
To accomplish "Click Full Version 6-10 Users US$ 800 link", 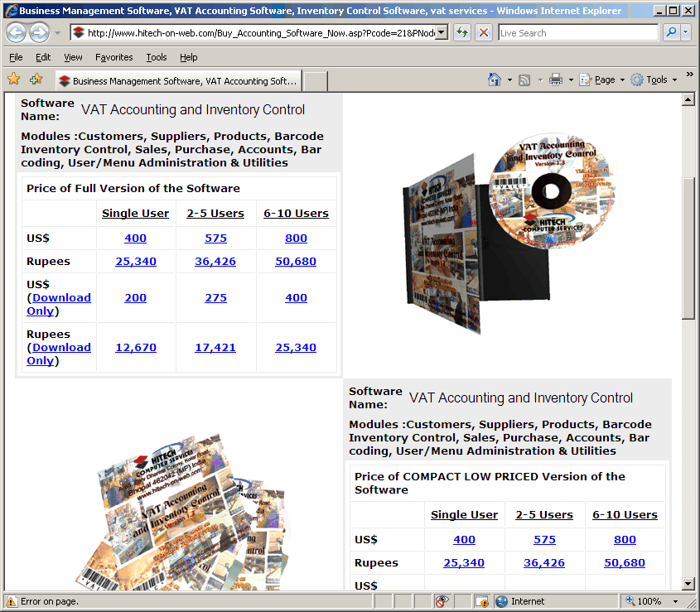I will click(x=296, y=238).
